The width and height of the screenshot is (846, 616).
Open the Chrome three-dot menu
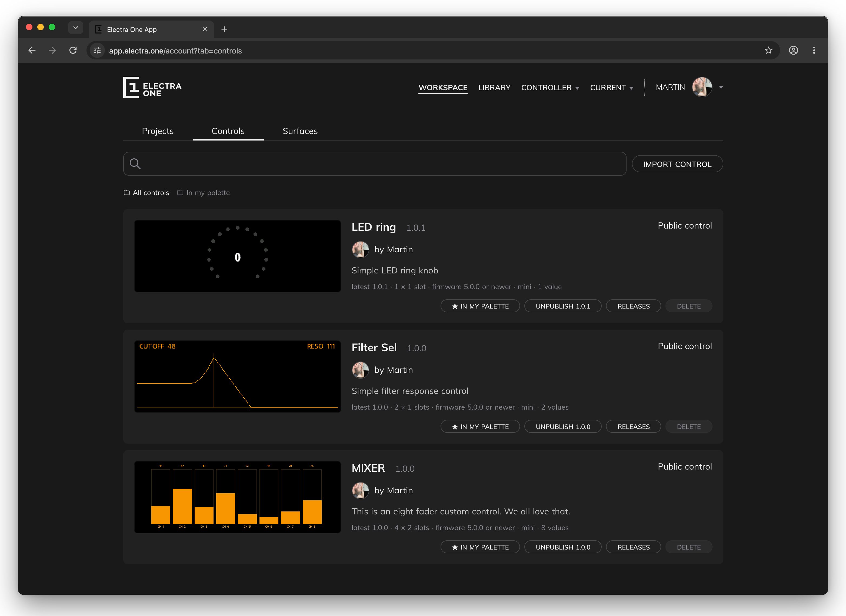point(814,50)
